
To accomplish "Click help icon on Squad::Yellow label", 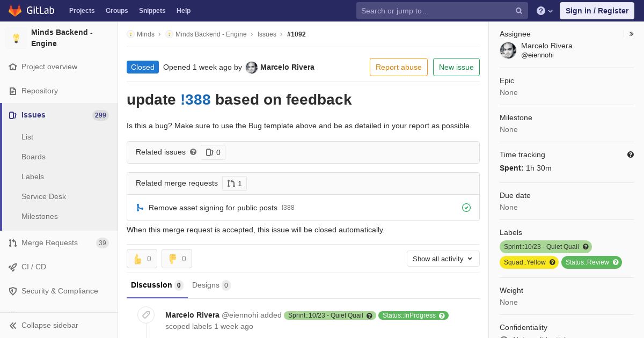I will 552,262.
